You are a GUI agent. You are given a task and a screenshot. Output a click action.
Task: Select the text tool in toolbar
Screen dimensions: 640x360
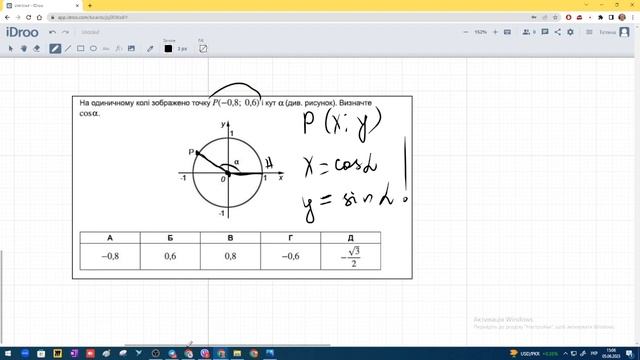point(106,49)
